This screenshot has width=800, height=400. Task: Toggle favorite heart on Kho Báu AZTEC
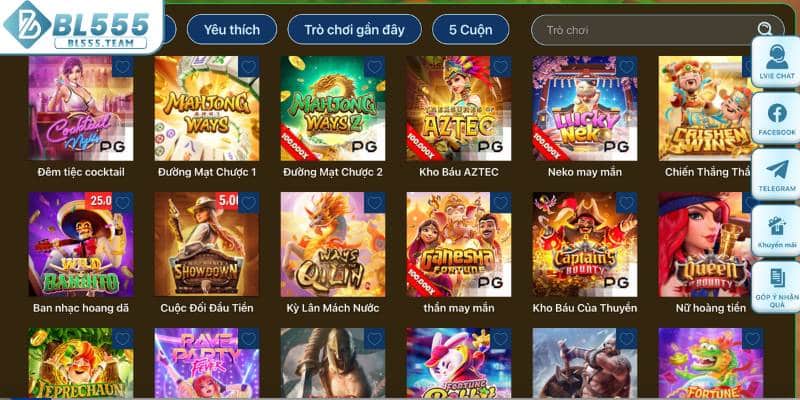[501, 67]
